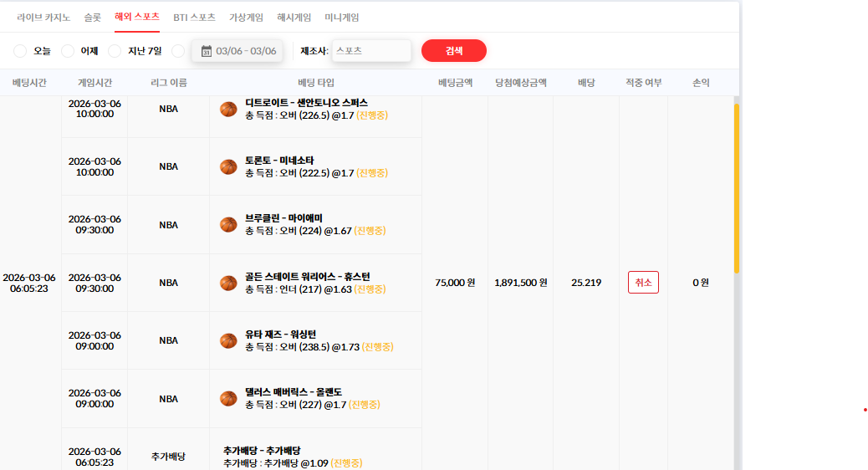868x470 pixels.
Task: Switch to the 라이브 카지노 tab
Action: [43, 18]
